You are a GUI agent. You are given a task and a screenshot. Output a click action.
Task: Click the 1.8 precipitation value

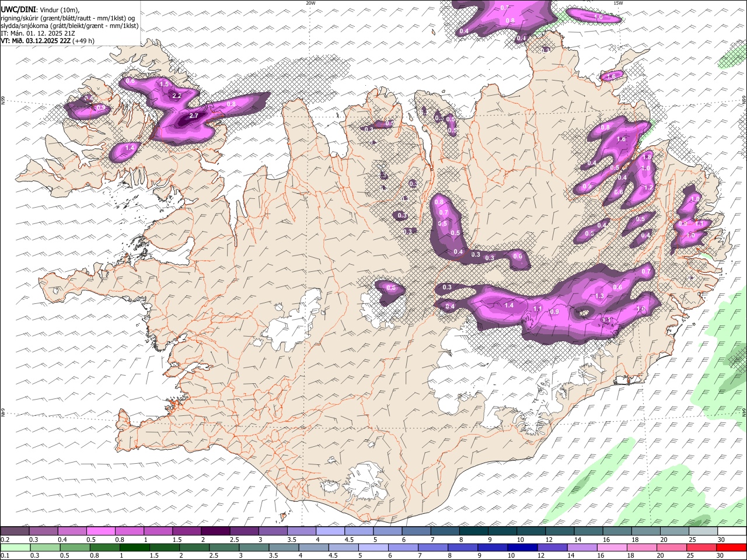click(647, 157)
